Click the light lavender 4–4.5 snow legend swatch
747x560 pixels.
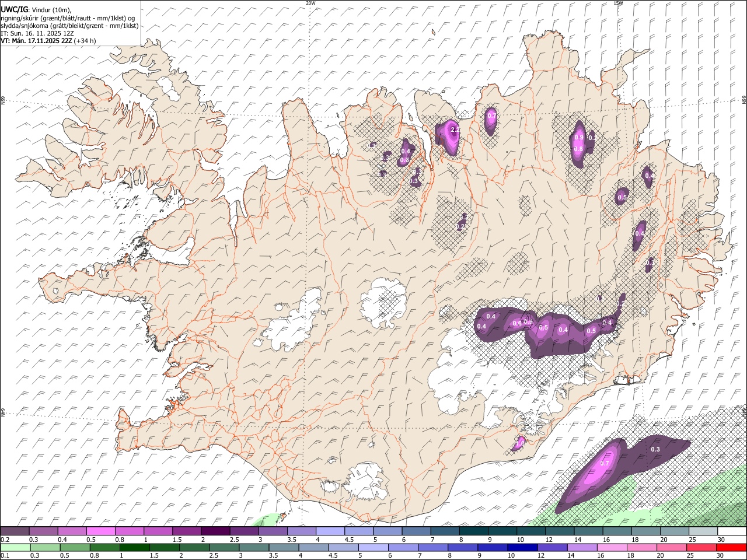click(330, 531)
